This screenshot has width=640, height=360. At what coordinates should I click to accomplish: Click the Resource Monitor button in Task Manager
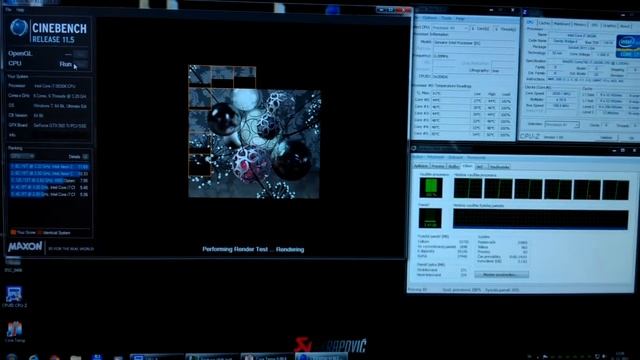tap(502, 275)
